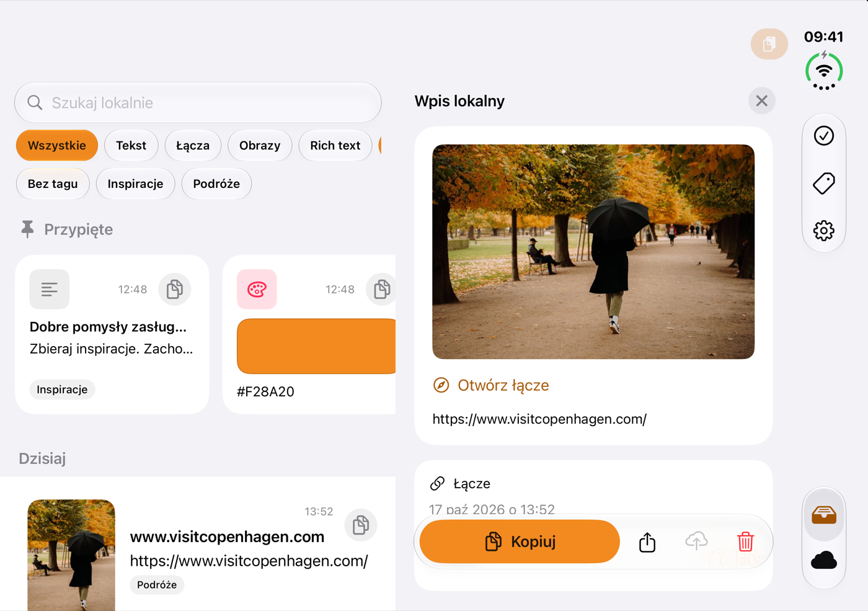Open the checkmark selection mode icon

[x=824, y=136]
